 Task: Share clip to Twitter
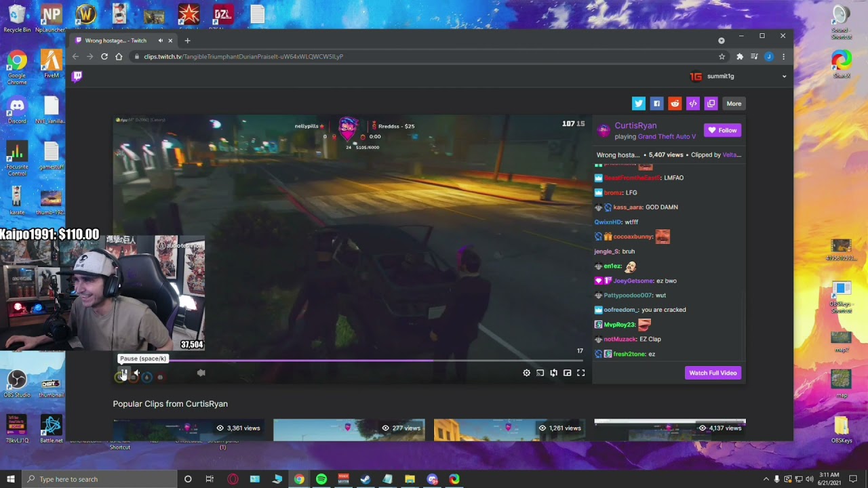click(638, 103)
